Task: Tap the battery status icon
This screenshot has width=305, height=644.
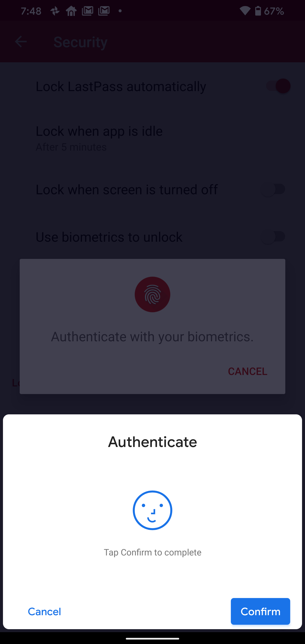Action: (258, 11)
